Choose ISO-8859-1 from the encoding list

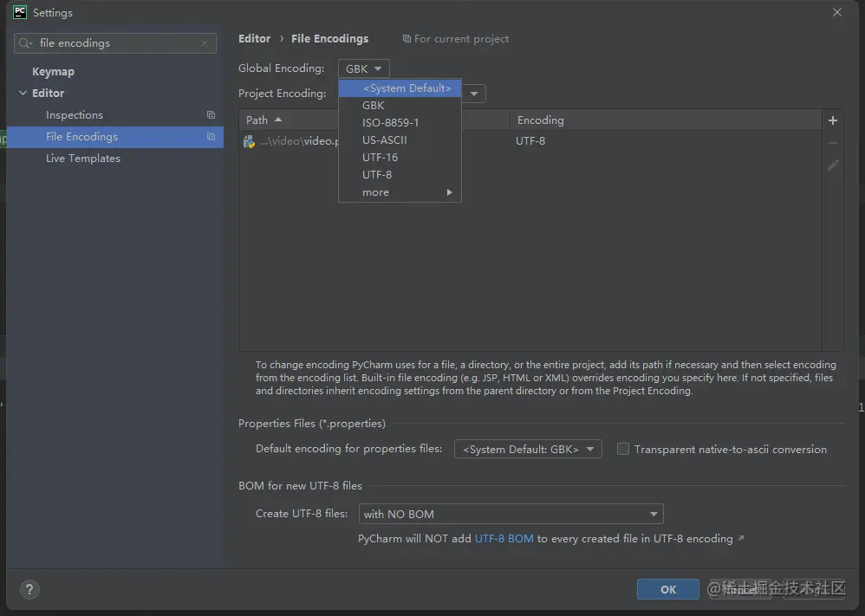tap(400, 122)
